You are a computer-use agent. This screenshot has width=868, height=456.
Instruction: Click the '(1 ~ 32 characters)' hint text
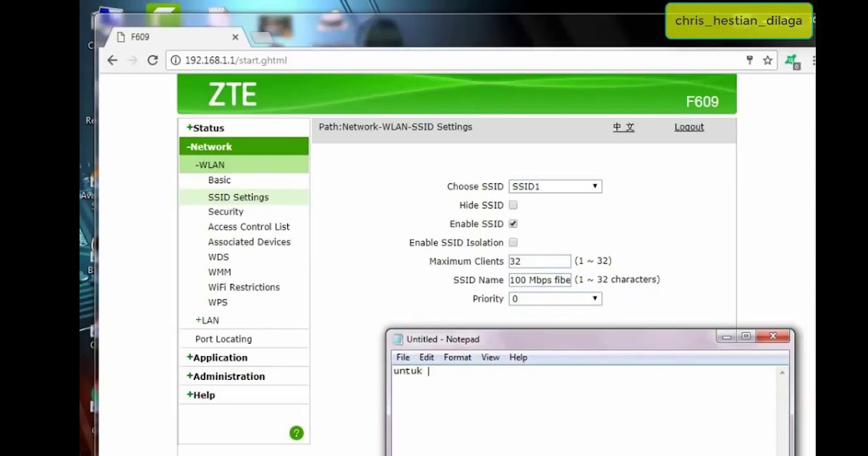[x=617, y=279]
